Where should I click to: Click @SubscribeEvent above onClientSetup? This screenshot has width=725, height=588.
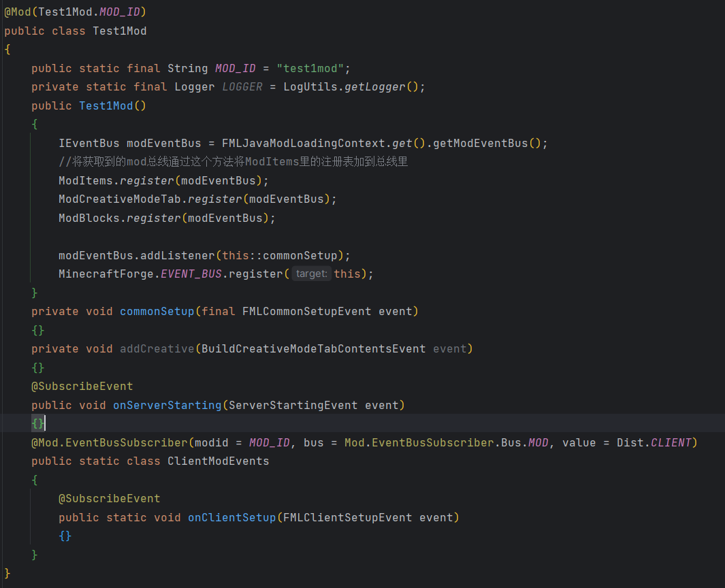[109, 499]
